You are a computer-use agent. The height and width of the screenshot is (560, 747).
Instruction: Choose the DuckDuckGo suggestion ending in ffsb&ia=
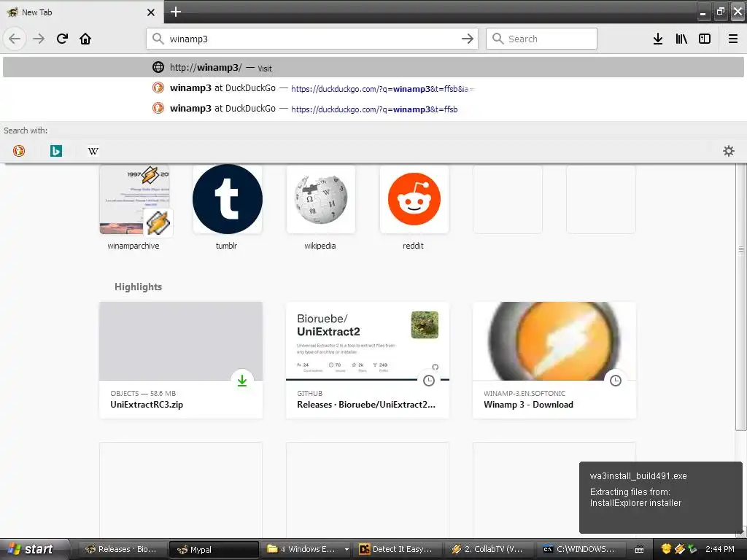click(373, 88)
